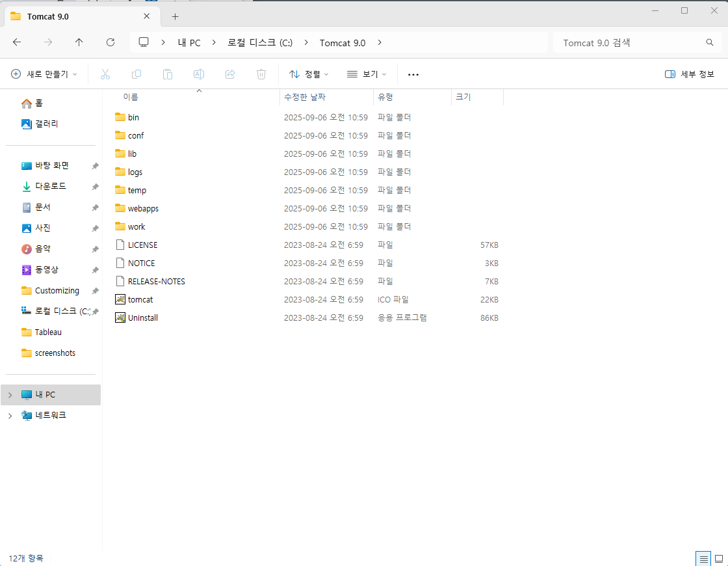Add a new tab with plus button
The width and height of the screenshot is (728, 566).
point(175,17)
